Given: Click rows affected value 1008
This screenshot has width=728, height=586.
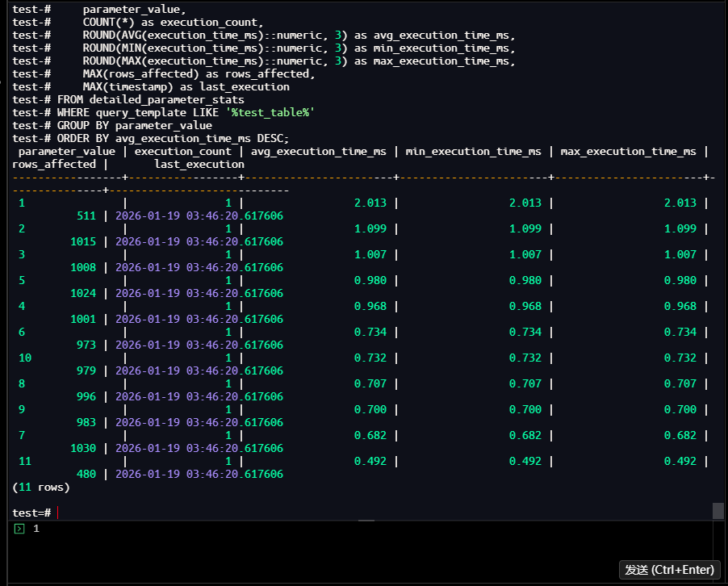Looking at the screenshot, I should 83,267.
